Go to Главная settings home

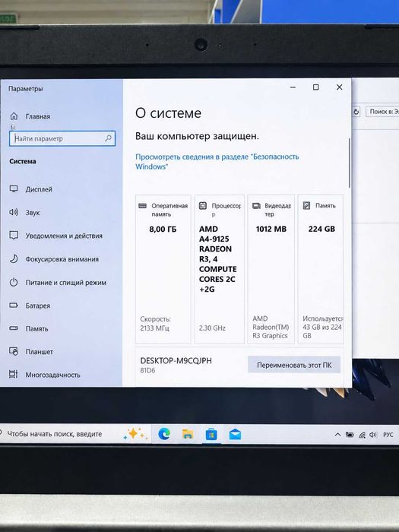pyautogui.click(x=38, y=116)
